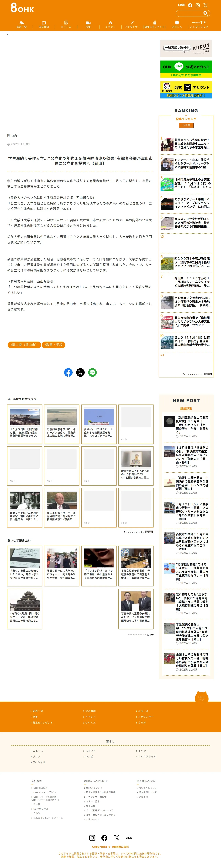Open the ニュース navigation item
This screenshot has height=868, width=221.
[x=66, y=25]
